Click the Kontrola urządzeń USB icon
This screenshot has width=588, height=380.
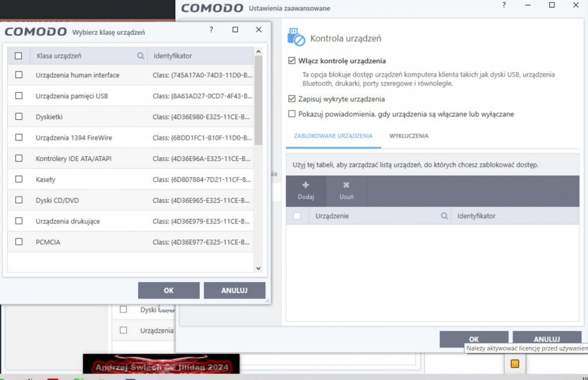[296, 38]
